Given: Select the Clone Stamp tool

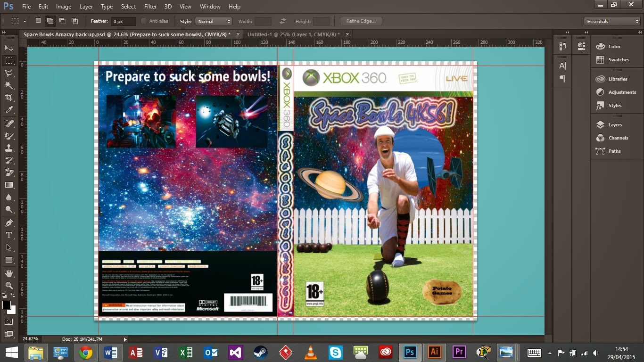Looking at the screenshot, I should [x=9, y=148].
